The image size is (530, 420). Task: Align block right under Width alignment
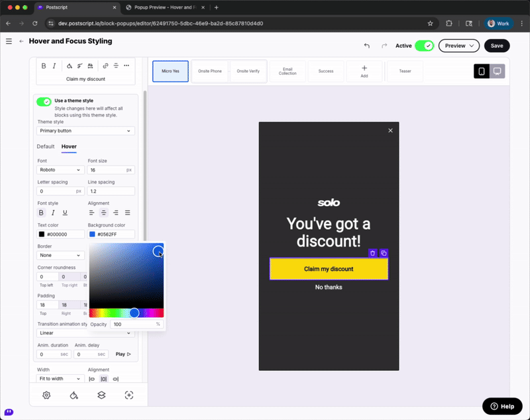point(115,379)
